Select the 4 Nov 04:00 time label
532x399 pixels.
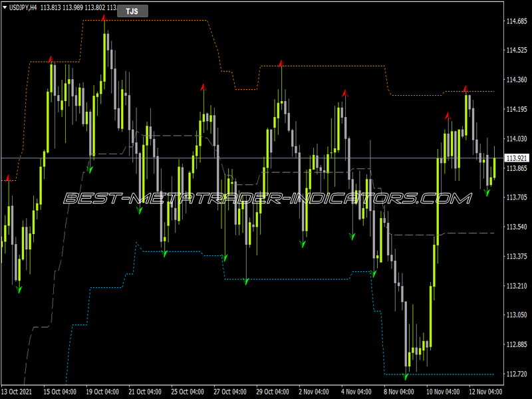pyautogui.click(x=356, y=392)
